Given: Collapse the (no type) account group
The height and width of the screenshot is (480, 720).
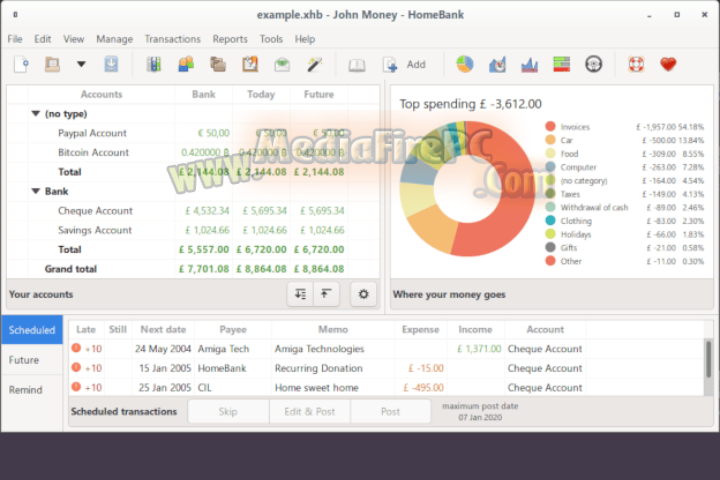Looking at the screenshot, I should tap(35, 113).
